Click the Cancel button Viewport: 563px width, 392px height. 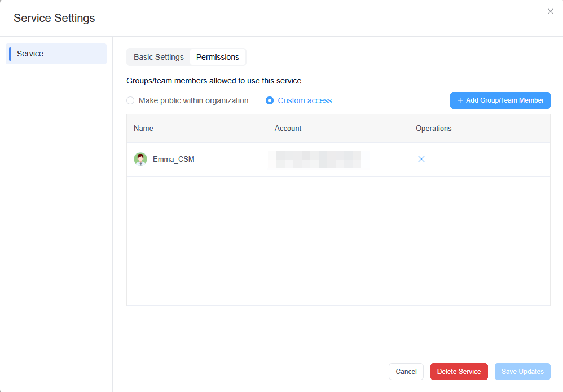[x=406, y=372]
